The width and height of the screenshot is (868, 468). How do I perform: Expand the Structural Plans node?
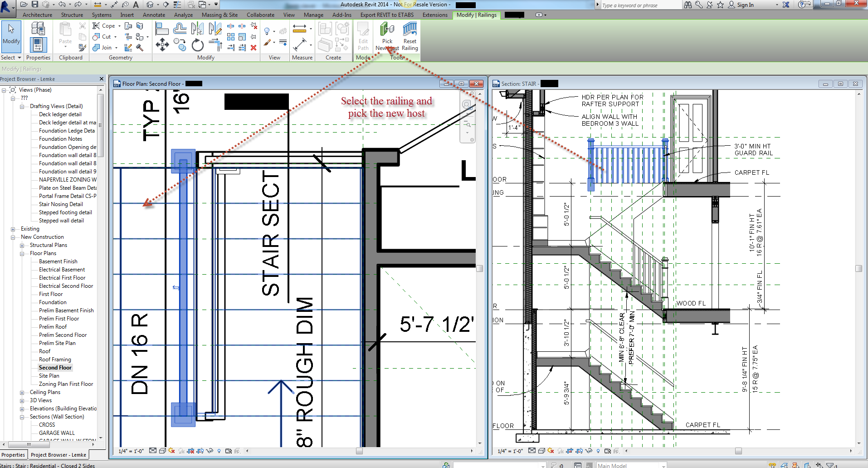[22, 246]
